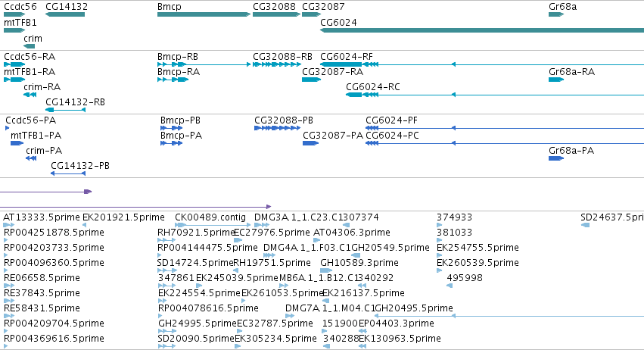Select the Gr68a-PA protein feature
The width and height of the screenshot is (644, 350).
click(x=556, y=158)
